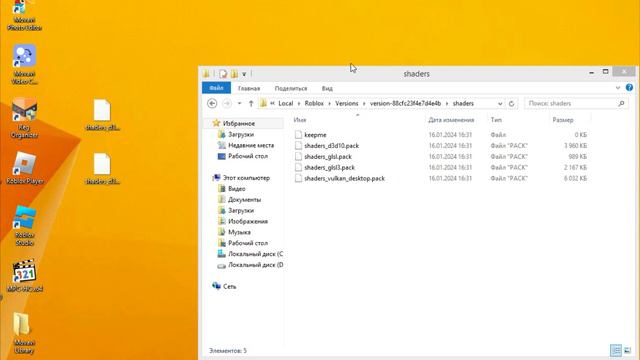Select shaders_glsl.pack file
This screenshot has width=640, height=360.
pos(328,157)
